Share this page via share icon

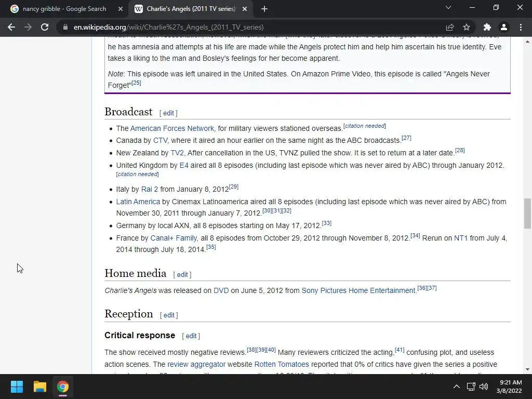tap(450, 27)
